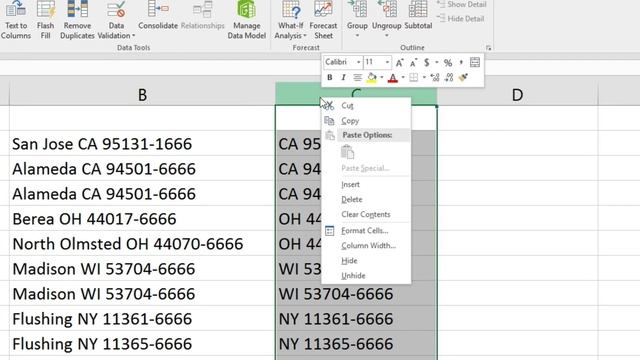This screenshot has width=640, height=360.
Task: Decrease font size in mini toolbar
Action: [x=413, y=62]
